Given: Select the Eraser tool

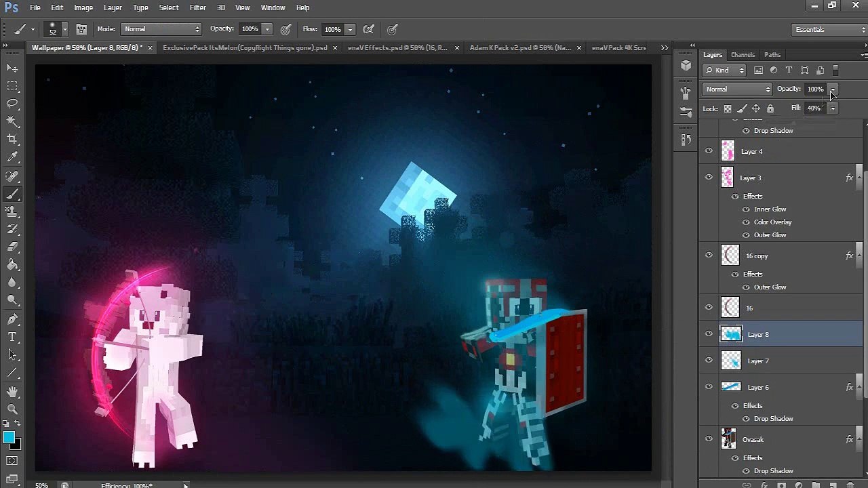Looking at the screenshot, I should tap(12, 247).
